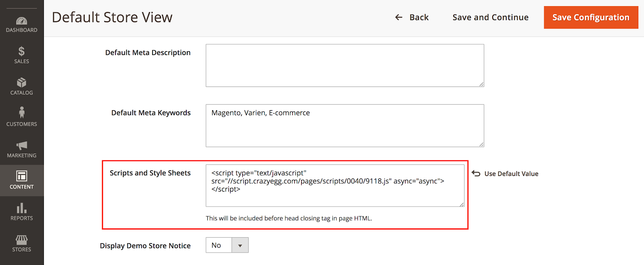Click in Default Meta Keywords textarea
The height and width of the screenshot is (265, 644).
coord(345,126)
